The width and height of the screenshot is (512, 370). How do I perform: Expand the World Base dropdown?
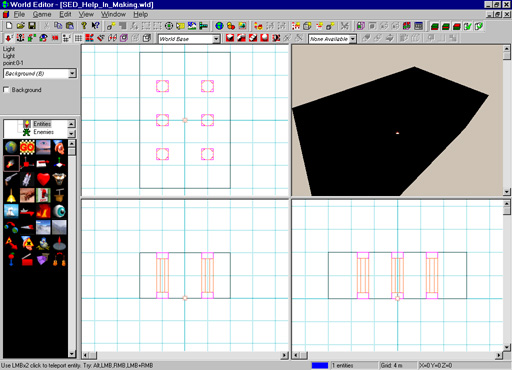click(x=216, y=39)
